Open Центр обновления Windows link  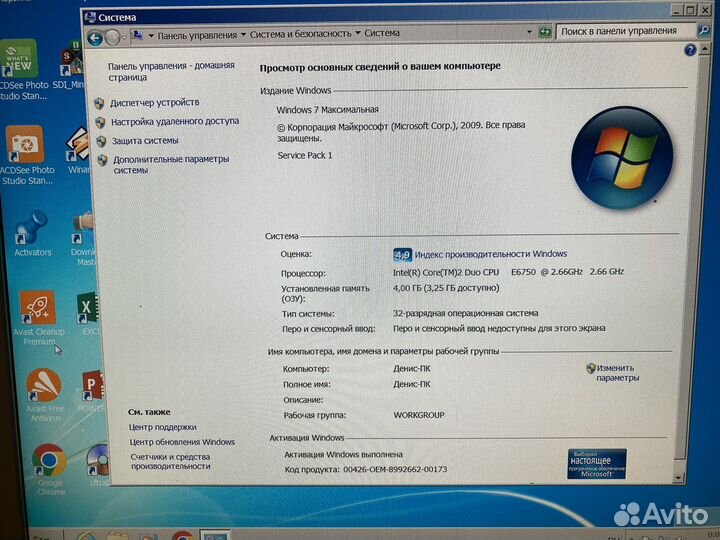(182, 442)
